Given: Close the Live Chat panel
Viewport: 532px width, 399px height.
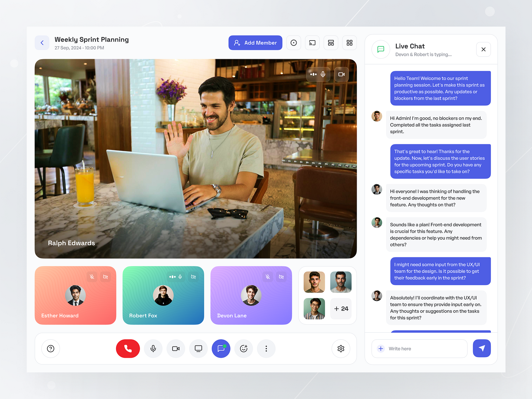Looking at the screenshot, I should (483, 49).
